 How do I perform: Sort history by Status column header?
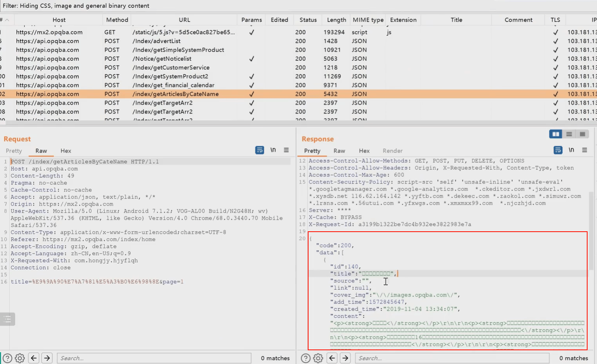pos(308,20)
